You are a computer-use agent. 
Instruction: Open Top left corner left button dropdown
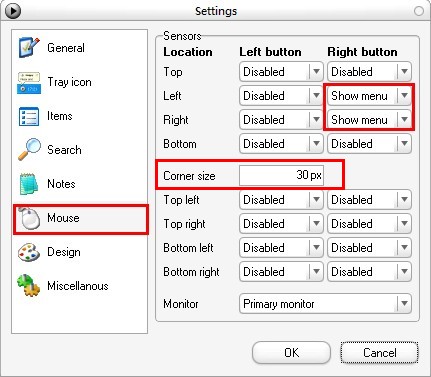(x=281, y=200)
